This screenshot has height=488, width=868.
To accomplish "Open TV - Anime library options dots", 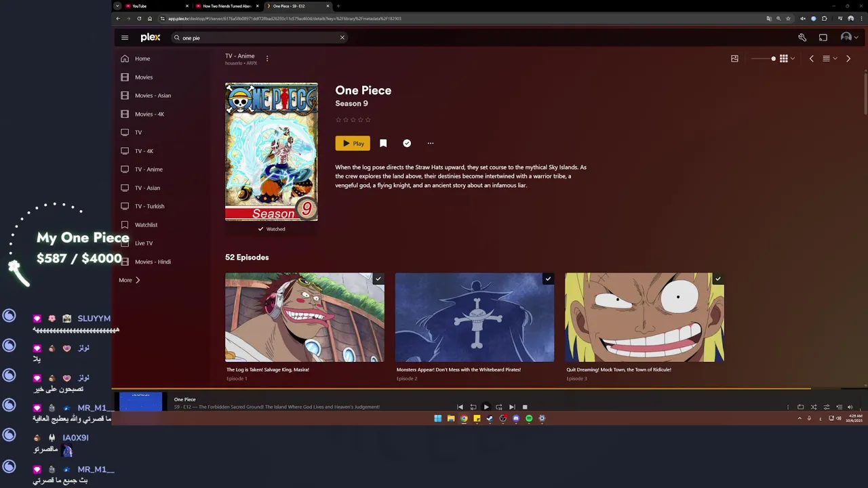I will click(267, 58).
